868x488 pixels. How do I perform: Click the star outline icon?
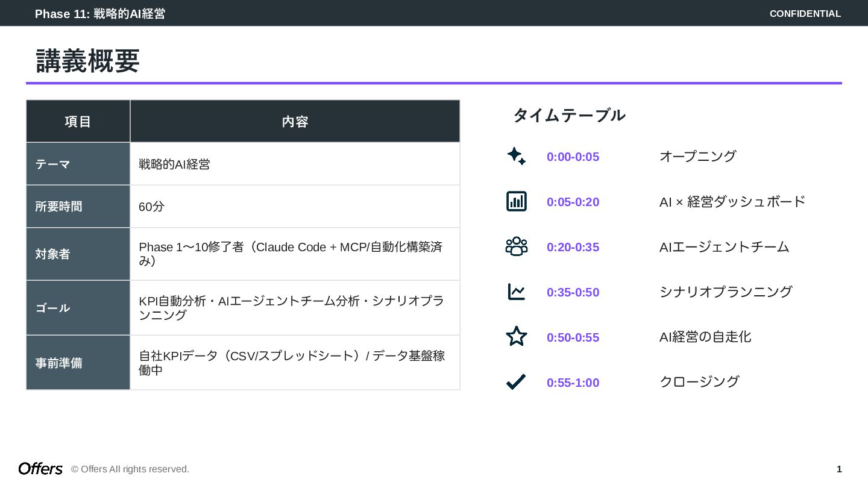click(516, 336)
